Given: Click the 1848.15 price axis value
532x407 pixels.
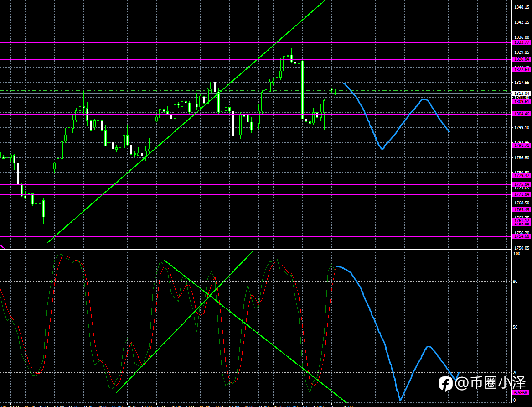Looking at the screenshot, I should coord(522,7).
